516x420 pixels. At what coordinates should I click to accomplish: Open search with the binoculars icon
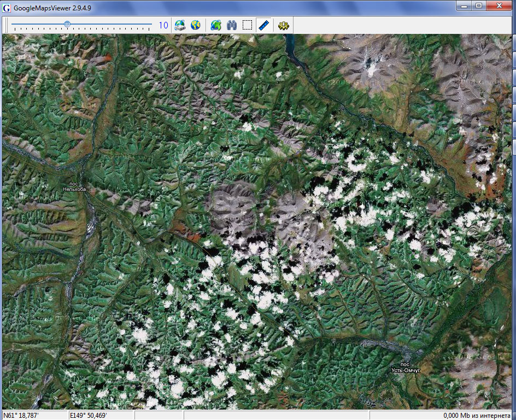(x=231, y=25)
